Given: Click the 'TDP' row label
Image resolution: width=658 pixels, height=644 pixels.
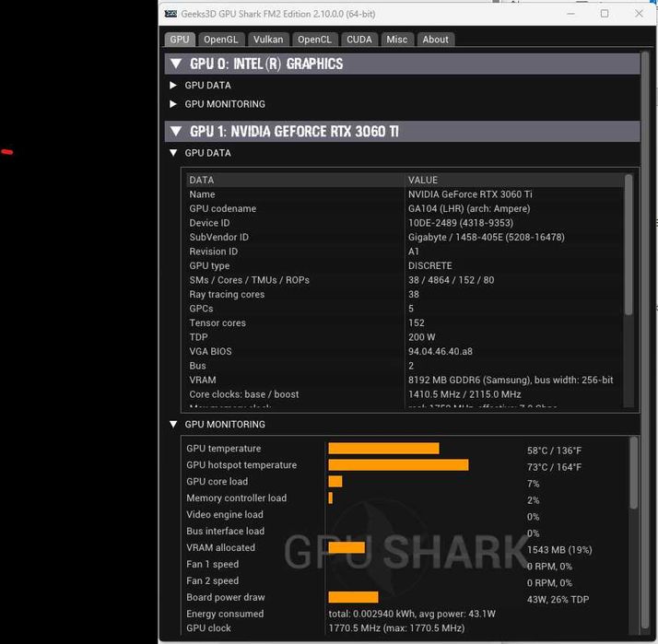Looking at the screenshot, I should pos(198,337).
